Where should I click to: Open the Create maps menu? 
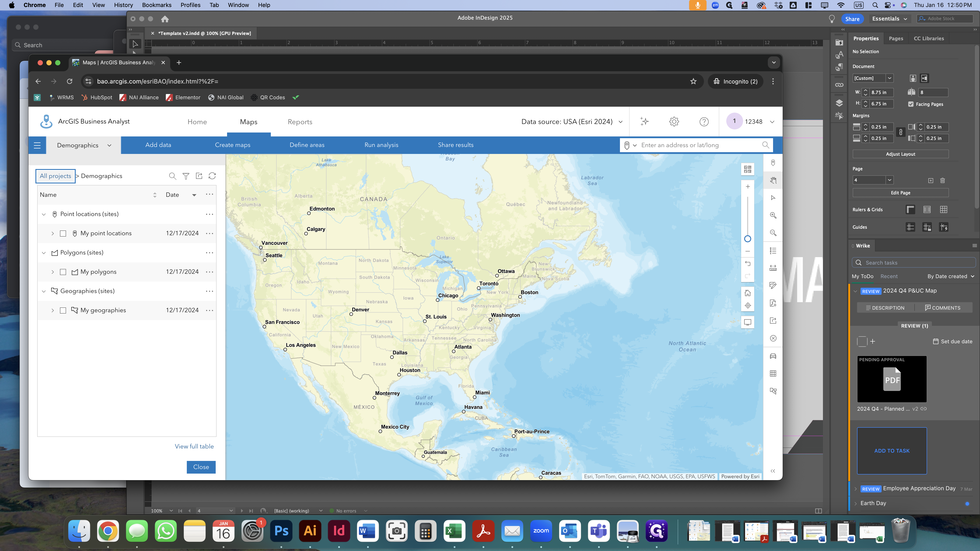pyautogui.click(x=233, y=145)
